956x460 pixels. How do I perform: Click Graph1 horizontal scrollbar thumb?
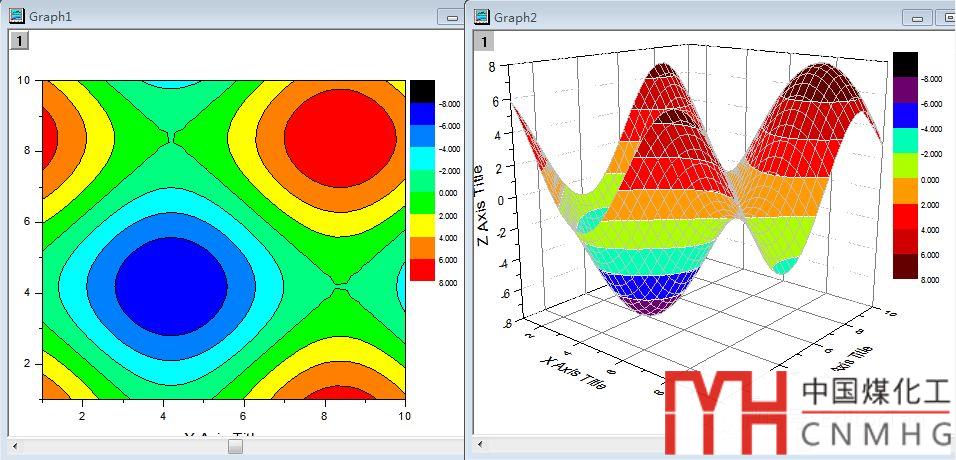(x=235, y=447)
